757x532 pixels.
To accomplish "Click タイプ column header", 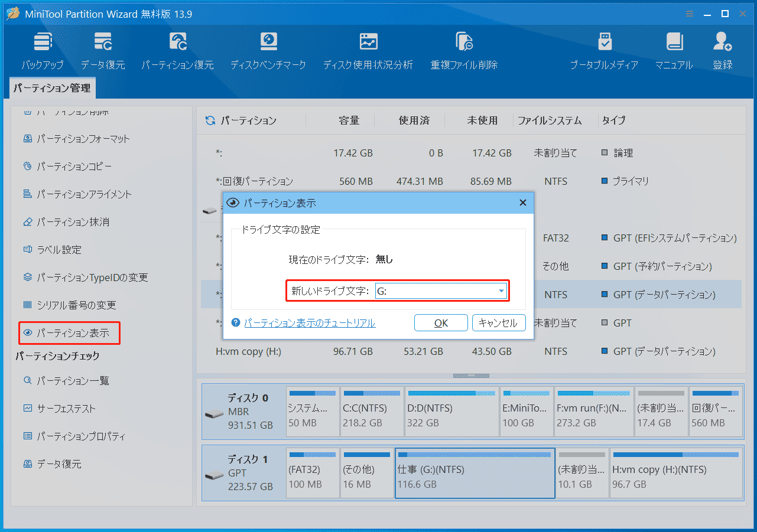I will (613, 120).
